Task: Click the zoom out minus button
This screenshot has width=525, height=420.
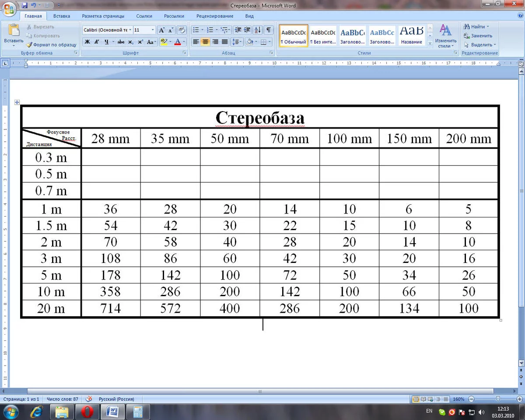Action: (x=471, y=399)
